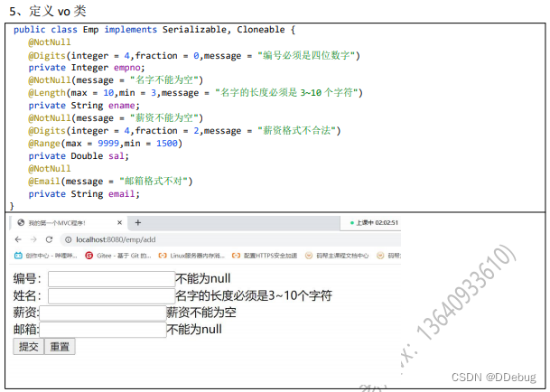Click the 薪资 input field
This screenshot has width=550, height=392.
coord(103,313)
